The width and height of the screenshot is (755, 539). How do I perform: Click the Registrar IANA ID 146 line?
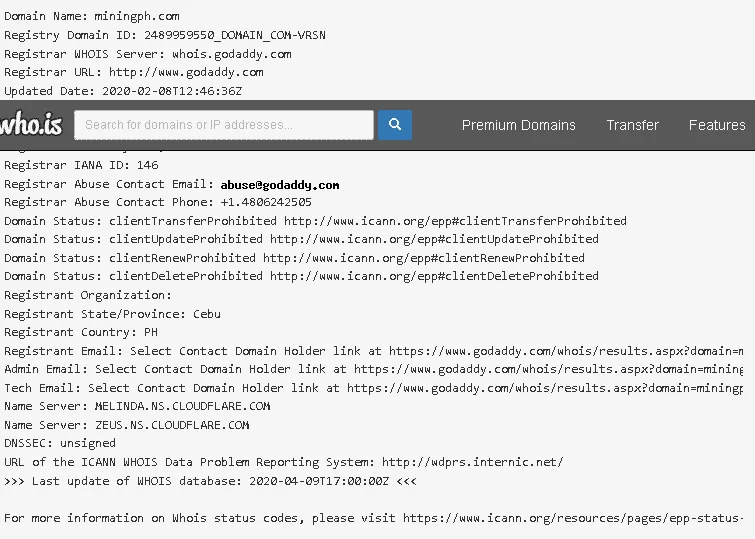(x=81, y=165)
